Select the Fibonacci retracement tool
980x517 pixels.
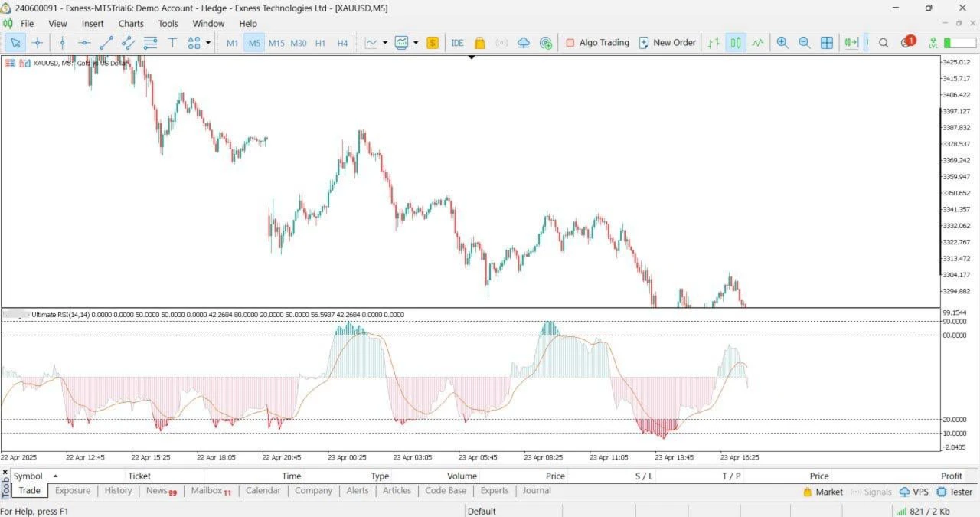point(151,43)
